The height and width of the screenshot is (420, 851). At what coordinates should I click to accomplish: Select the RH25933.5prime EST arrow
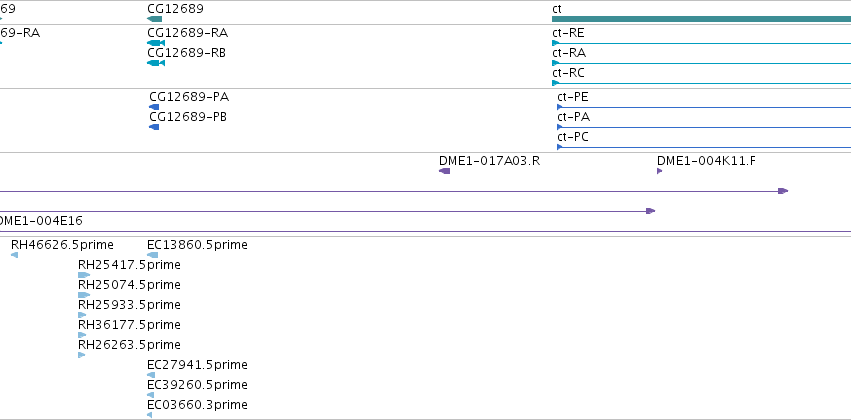(x=82, y=315)
